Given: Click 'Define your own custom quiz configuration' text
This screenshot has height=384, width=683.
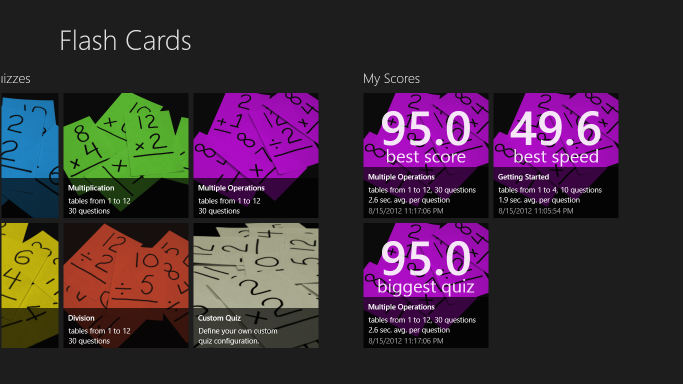Looking at the screenshot, I should (238, 336).
